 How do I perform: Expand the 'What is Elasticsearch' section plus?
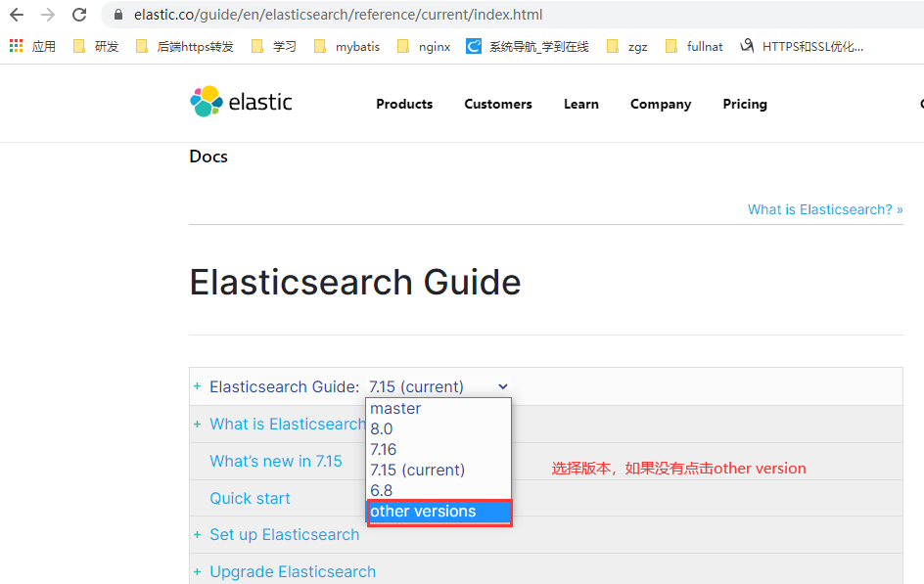tap(198, 424)
